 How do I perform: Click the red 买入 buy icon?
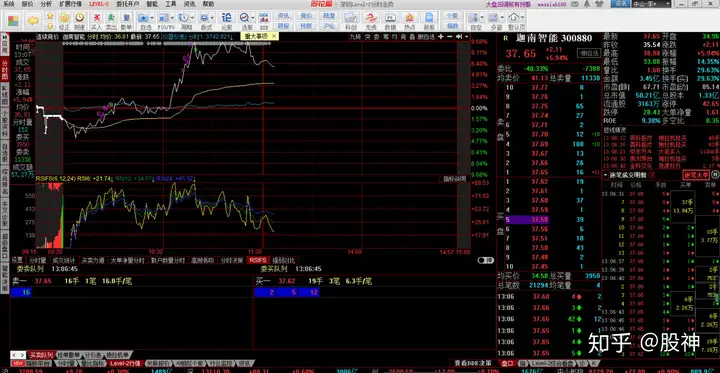[x=96, y=20]
